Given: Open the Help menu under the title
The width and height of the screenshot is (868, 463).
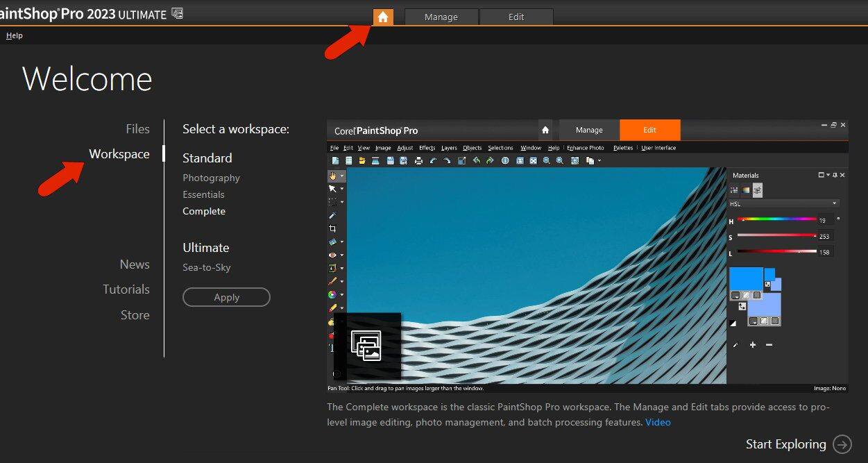Looking at the screenshot, I should pyautogui.click(x=14, y=35).
